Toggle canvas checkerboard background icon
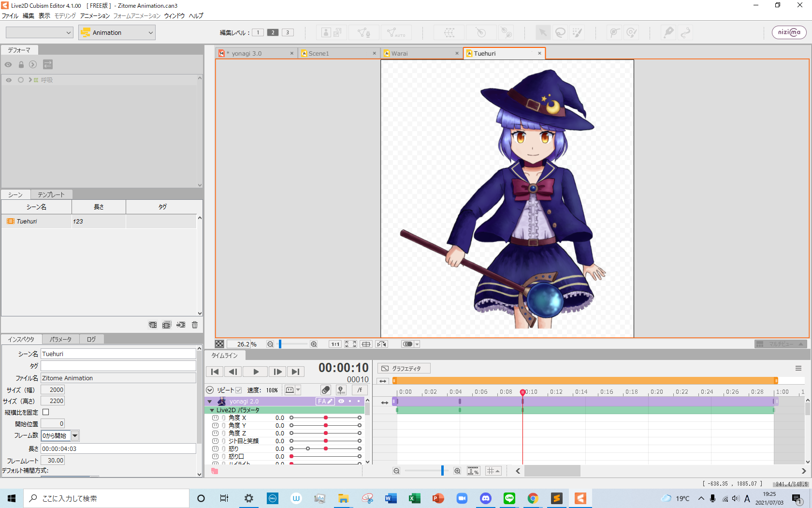 [219, 344]
